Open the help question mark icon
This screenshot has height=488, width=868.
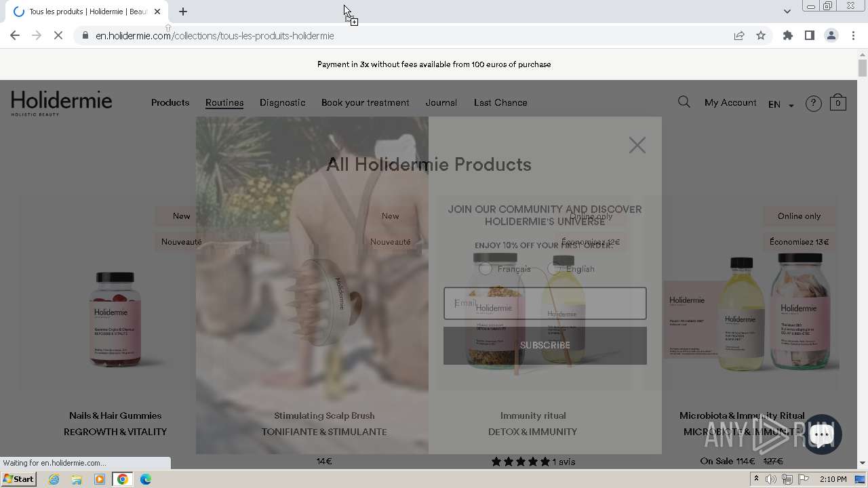(813, 103)
